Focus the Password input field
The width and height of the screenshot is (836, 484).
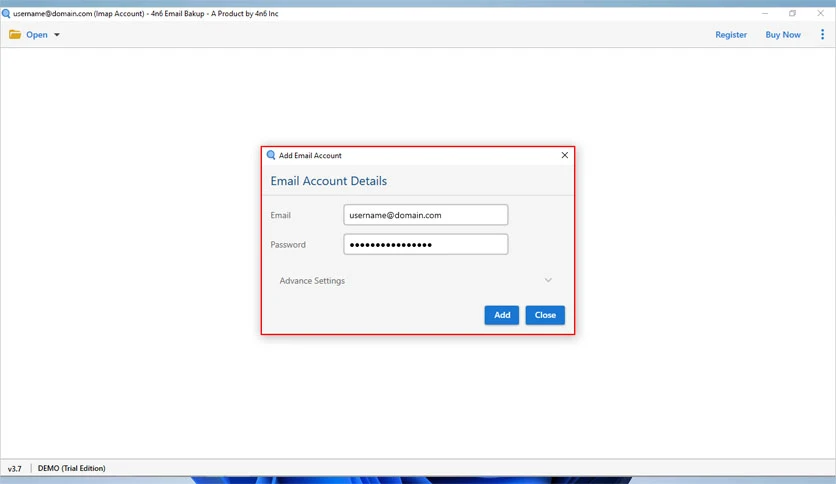(425, 244)
